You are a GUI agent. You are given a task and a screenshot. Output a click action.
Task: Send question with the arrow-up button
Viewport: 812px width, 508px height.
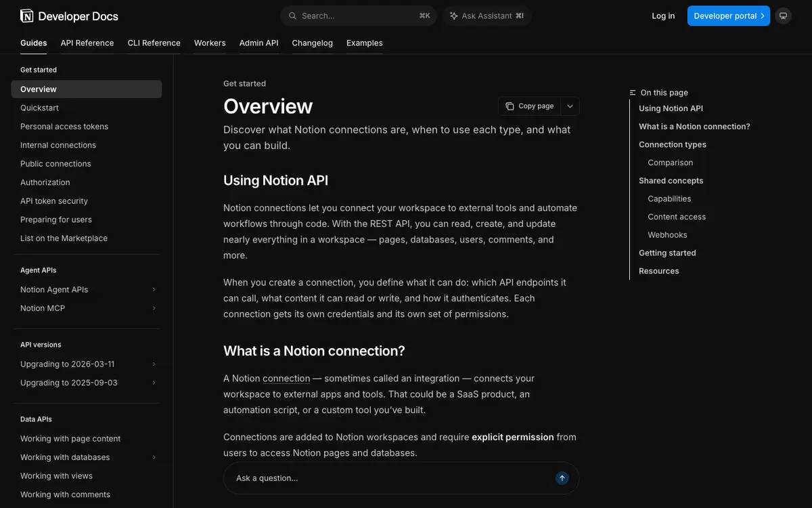tap(562, 478)
